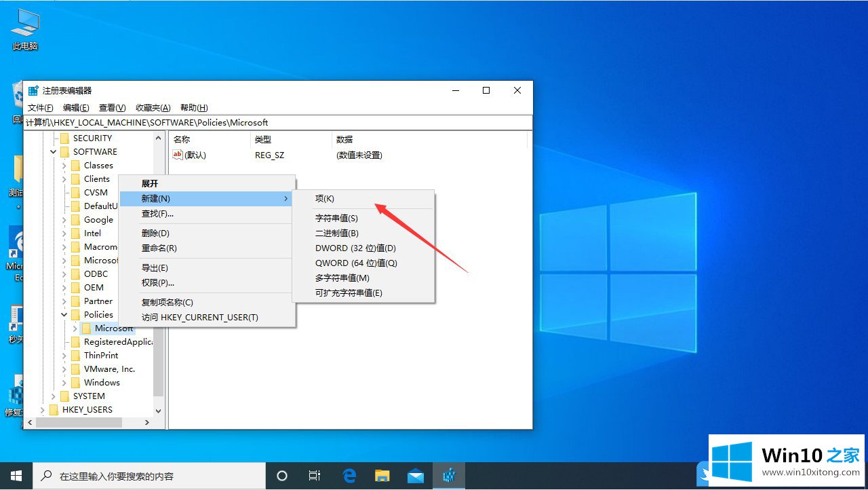Select 项(K) in the submenu
868x490 pixels.
(363, 199)
